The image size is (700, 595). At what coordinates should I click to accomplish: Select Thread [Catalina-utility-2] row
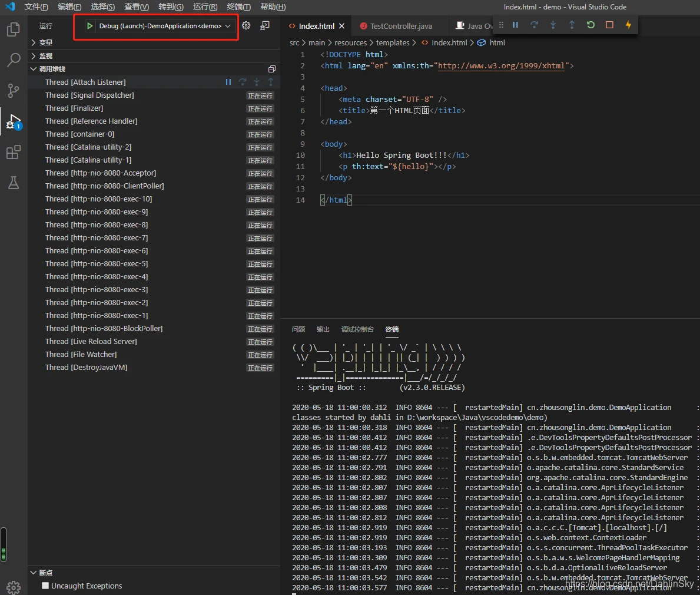coord(154,147)
